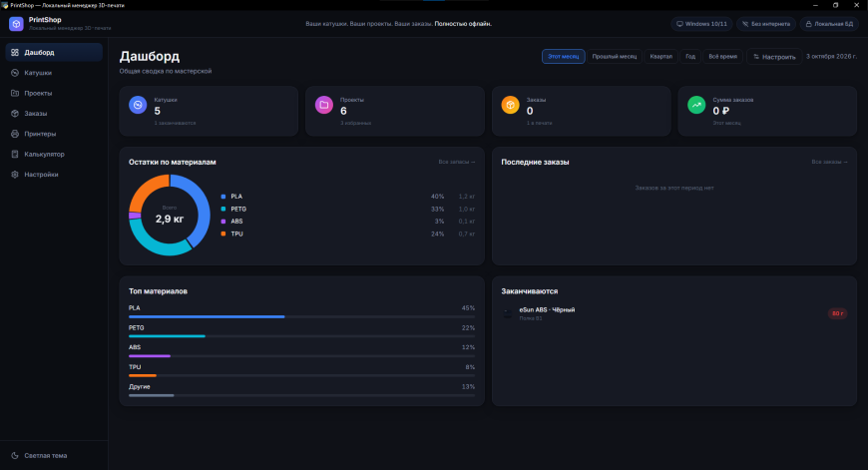
Task: Click the Проекты folder icon in sidebar
Action: coord(15,93)
